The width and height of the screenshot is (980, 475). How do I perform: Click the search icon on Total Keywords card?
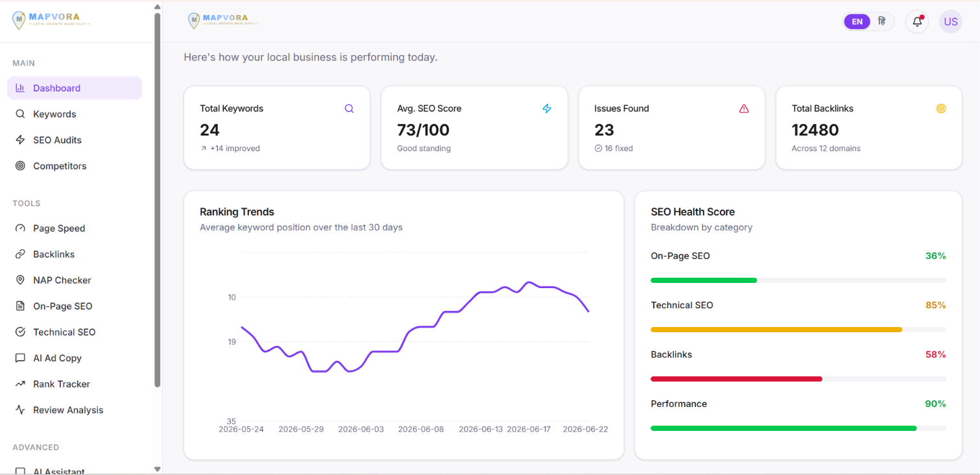click(x=349, y=108)
